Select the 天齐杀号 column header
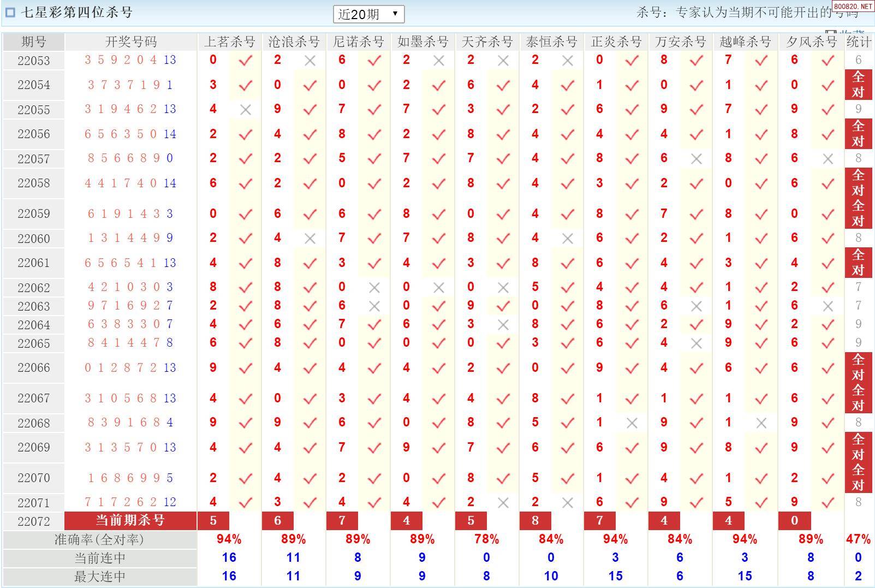This screenshot has width=875, height=588. [x=487, y=42]
